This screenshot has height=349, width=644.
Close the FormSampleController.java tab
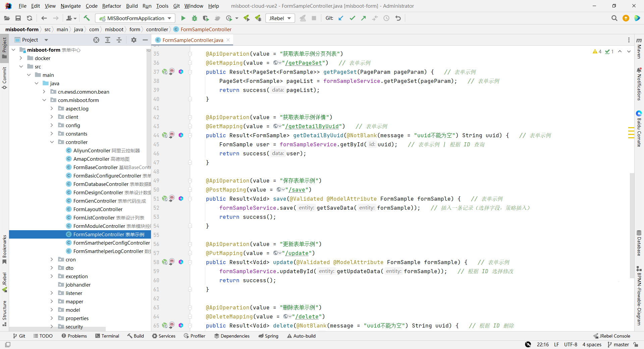click(228, 40)
